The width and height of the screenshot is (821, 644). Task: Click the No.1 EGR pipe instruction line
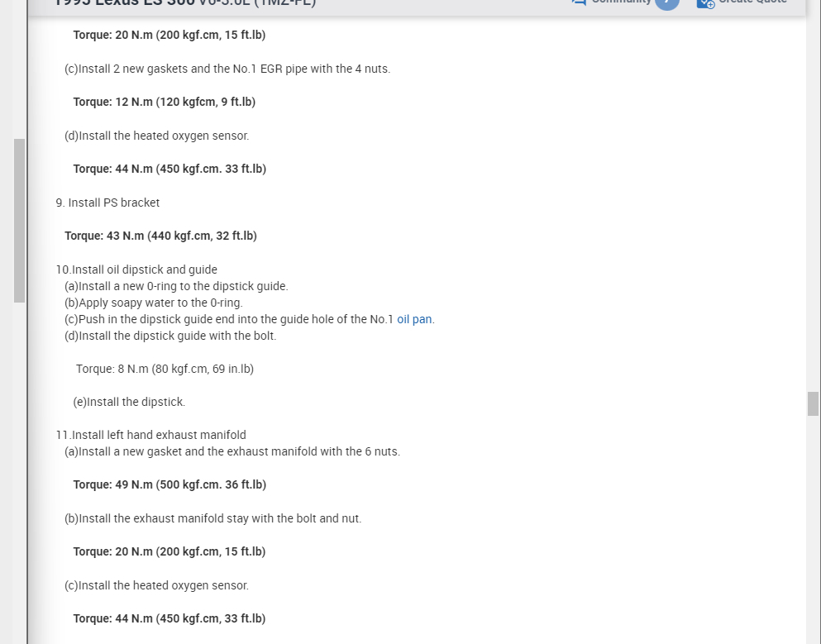pyautogui.click(x=227, y=69)
